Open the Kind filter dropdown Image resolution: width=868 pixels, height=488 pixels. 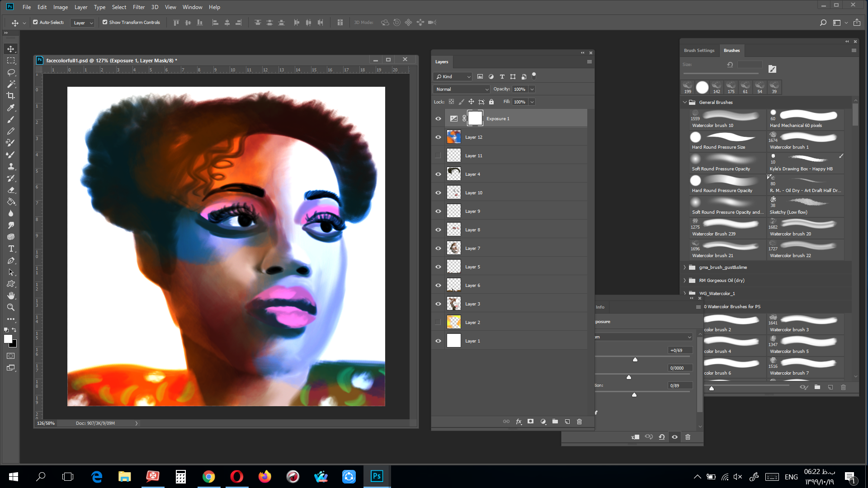[453, 77]
